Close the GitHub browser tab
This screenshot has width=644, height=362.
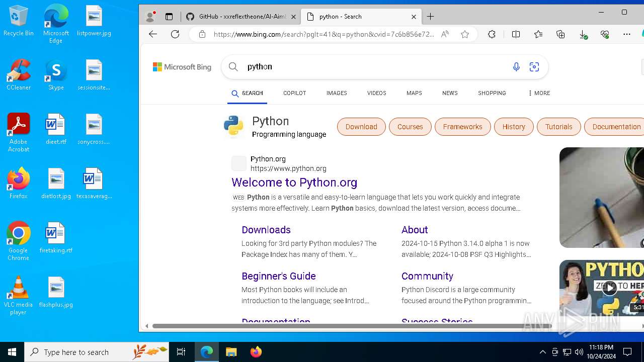[294, 17]
